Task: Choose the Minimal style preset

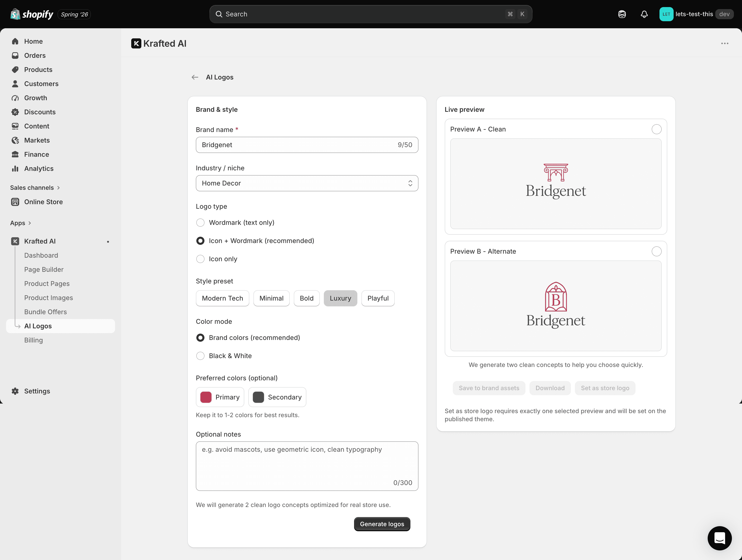Action: point(271,298)
